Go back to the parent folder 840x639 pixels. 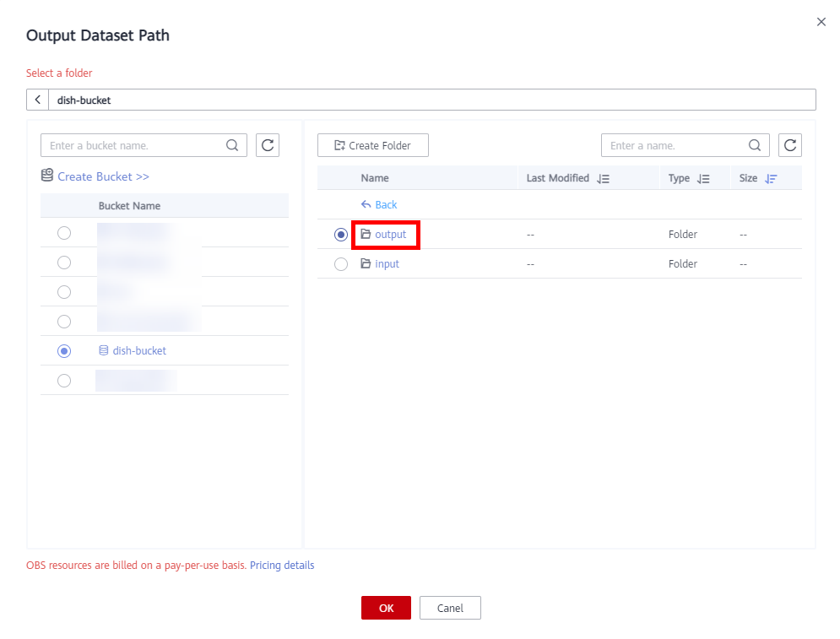(x=379, y=205)
